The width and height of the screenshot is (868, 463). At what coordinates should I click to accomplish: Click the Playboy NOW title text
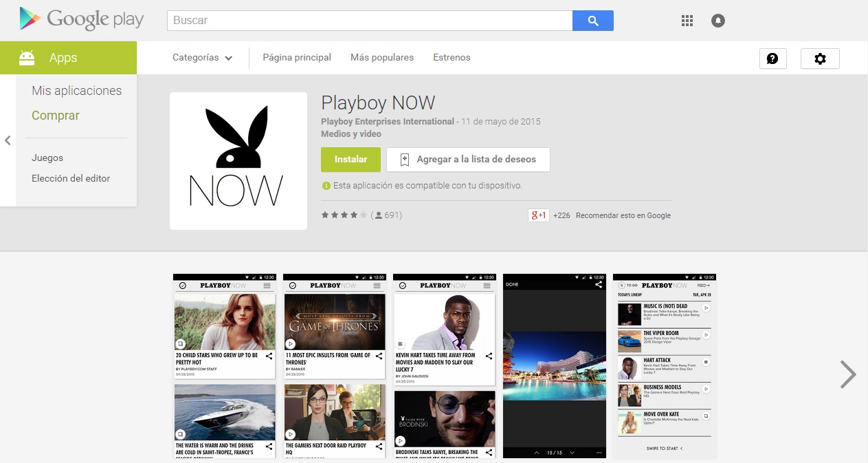378,103
